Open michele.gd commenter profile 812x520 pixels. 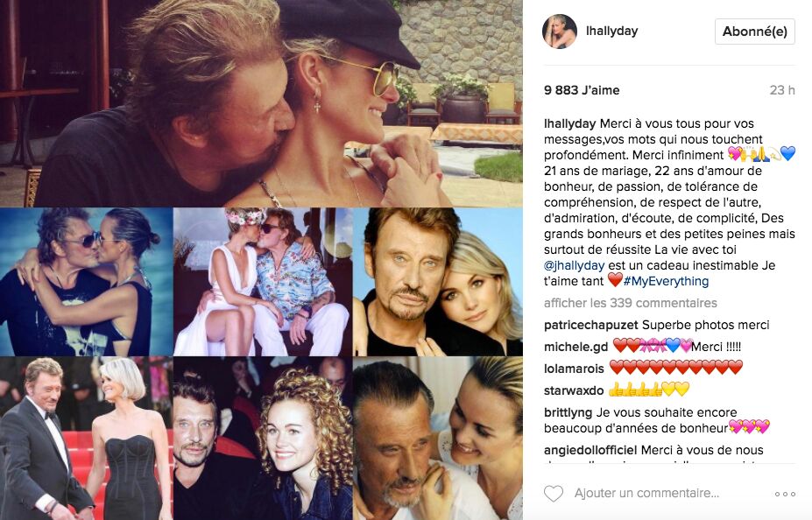tap(575, 347)
